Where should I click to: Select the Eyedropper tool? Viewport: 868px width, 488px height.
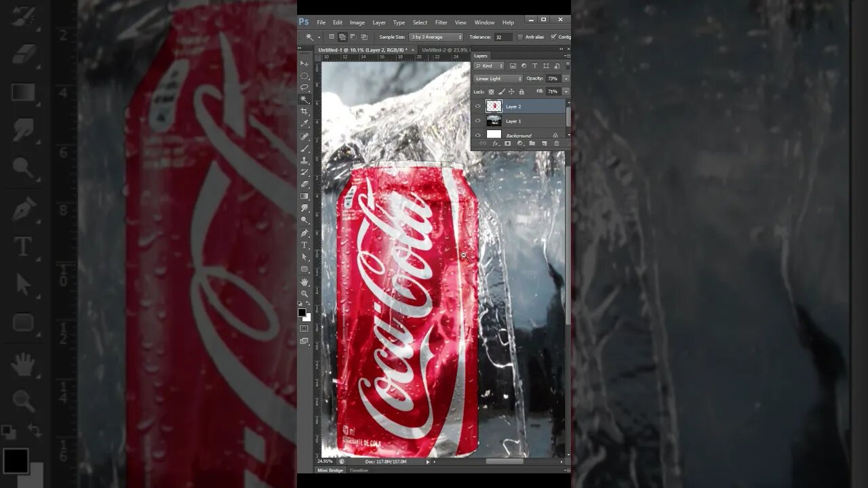coord(304,123)
